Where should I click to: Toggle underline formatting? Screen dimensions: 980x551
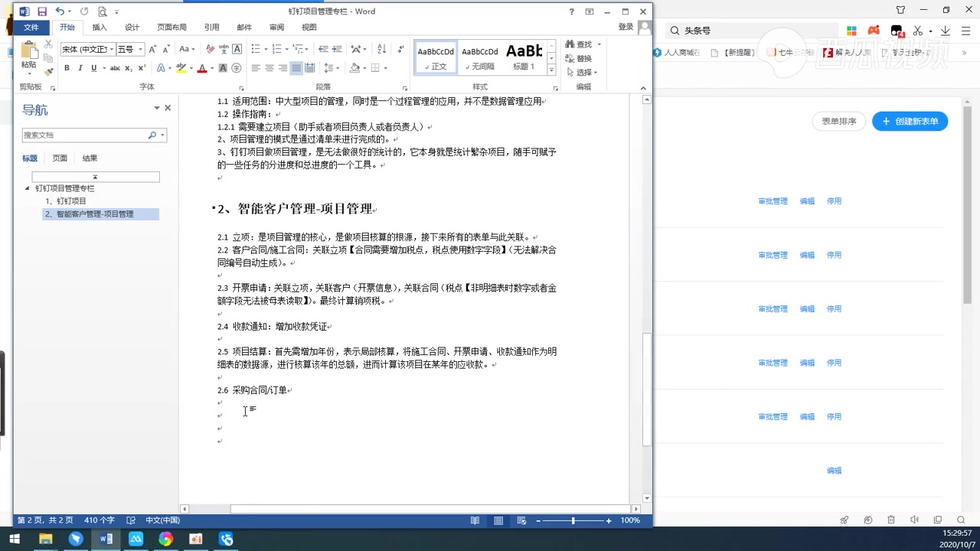(x=94, y=68)
